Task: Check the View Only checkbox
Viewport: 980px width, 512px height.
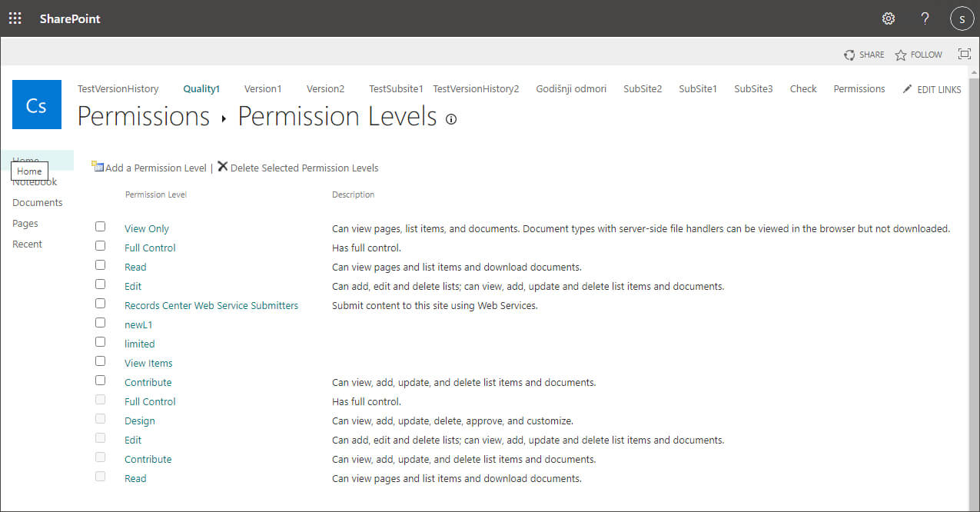Action: [100, 227]
